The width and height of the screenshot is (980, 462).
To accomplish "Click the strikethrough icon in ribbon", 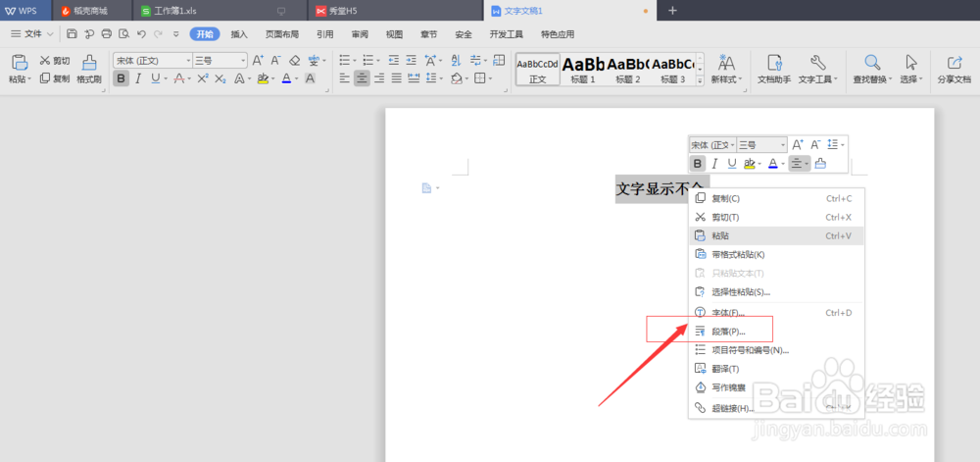I will [179, 78].
